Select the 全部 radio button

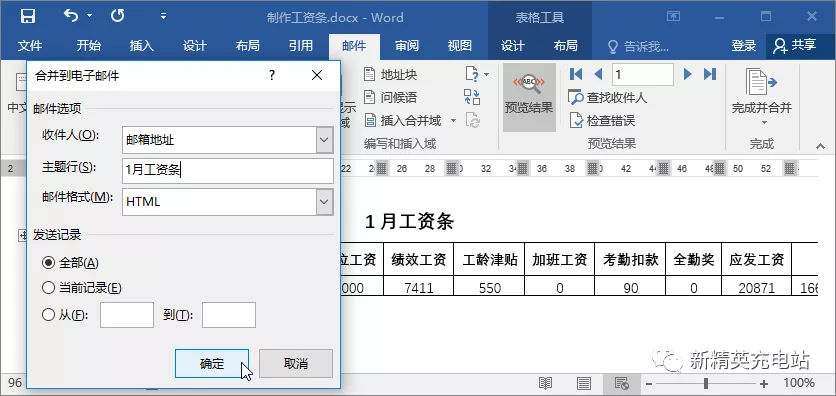click(49, 262)
